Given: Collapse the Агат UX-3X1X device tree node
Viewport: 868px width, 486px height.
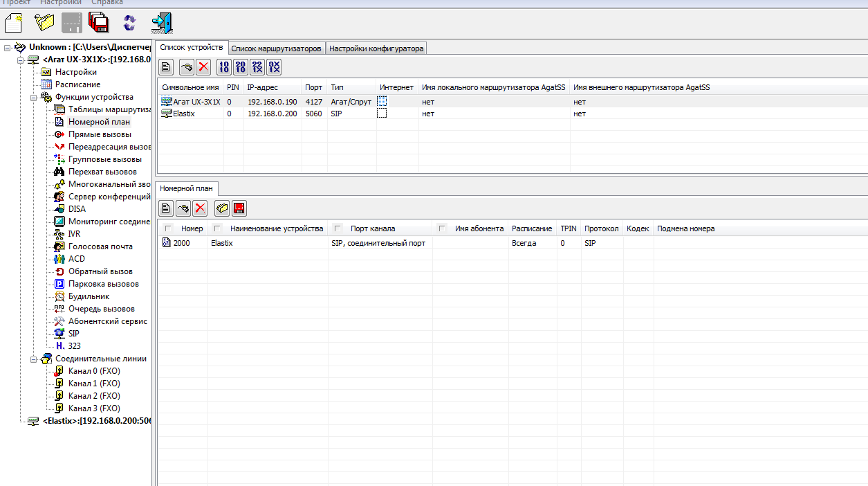Looking at the screenshot, I should [x=20, y=60].
